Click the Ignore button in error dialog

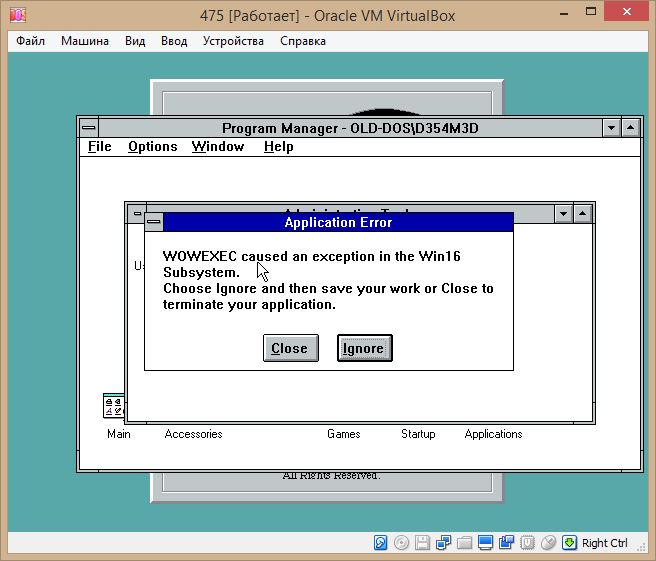(x=365, y=348)
